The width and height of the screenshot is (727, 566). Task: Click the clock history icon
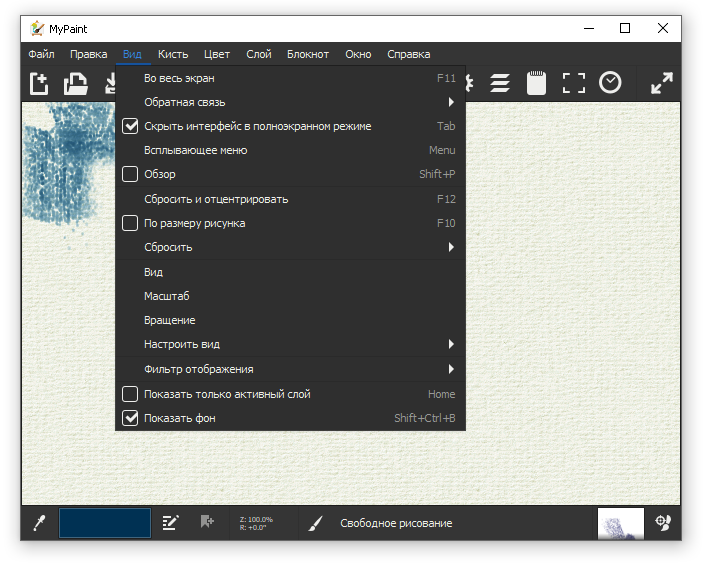pyautogui.click(x=610, y=83)
